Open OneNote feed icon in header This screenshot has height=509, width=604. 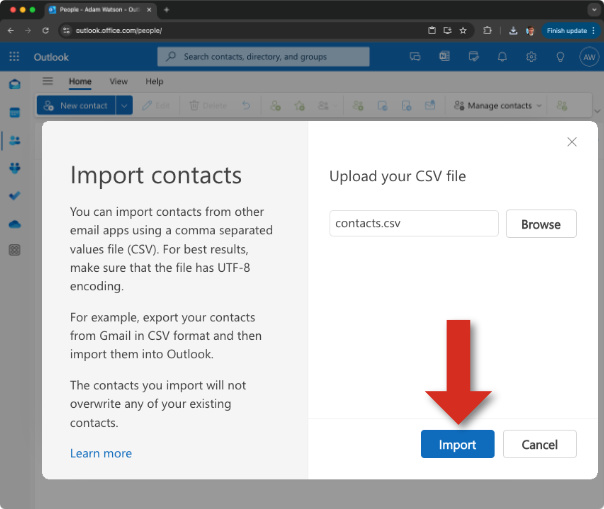(444, 57)
